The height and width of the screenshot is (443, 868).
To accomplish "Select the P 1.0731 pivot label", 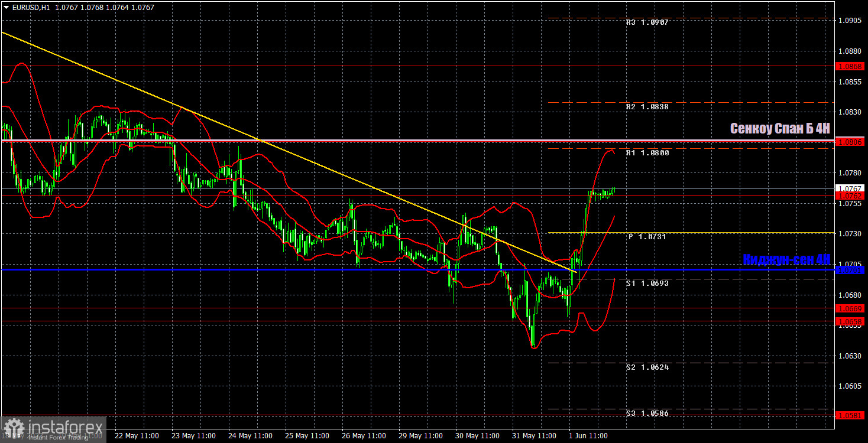I will pos(647,236).
